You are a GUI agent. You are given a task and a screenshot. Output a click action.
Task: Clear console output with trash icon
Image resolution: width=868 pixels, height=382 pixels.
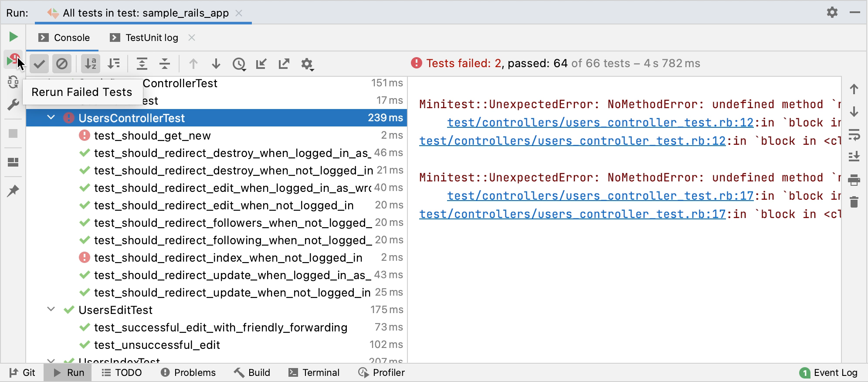tap(854, 202)
